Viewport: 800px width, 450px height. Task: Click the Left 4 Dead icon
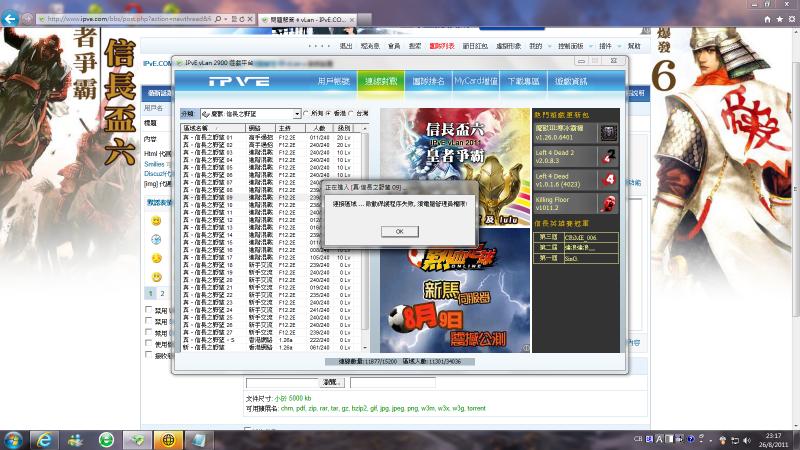(x=609, y=180)
